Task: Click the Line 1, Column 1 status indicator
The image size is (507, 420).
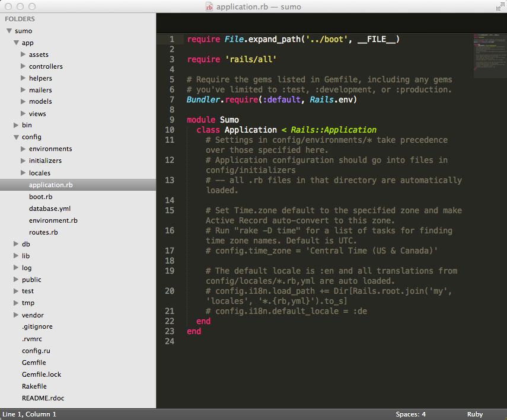Action: click(x=29, y=413)
